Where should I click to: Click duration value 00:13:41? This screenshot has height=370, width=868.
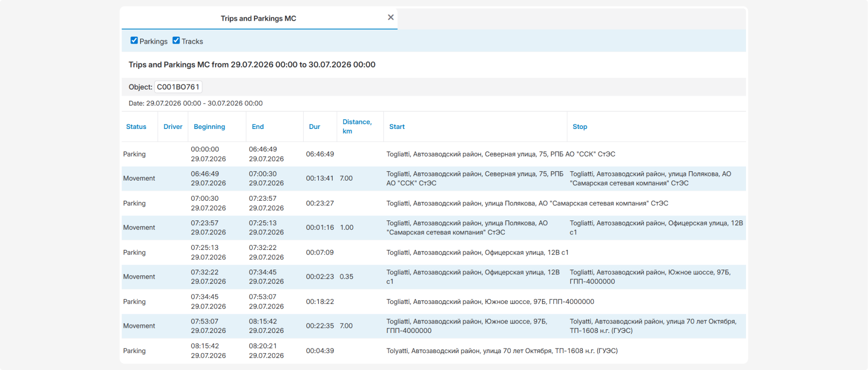tap(320, 179)
